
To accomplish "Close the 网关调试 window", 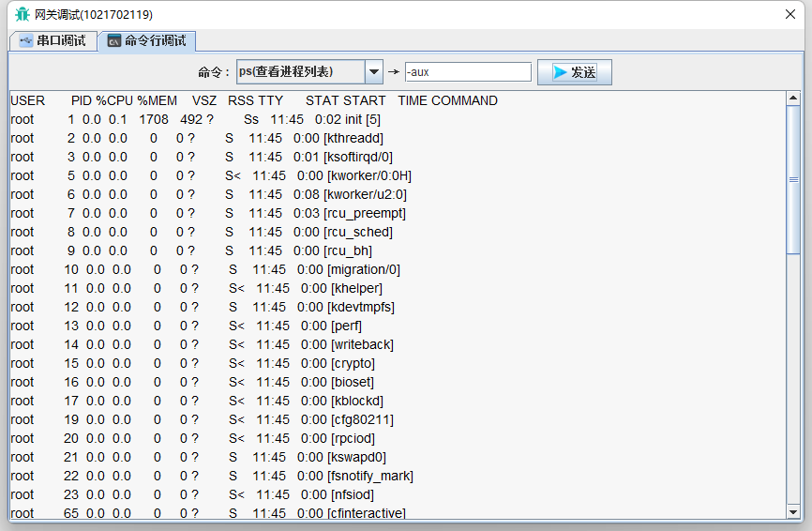I will (x=790, y=14).
